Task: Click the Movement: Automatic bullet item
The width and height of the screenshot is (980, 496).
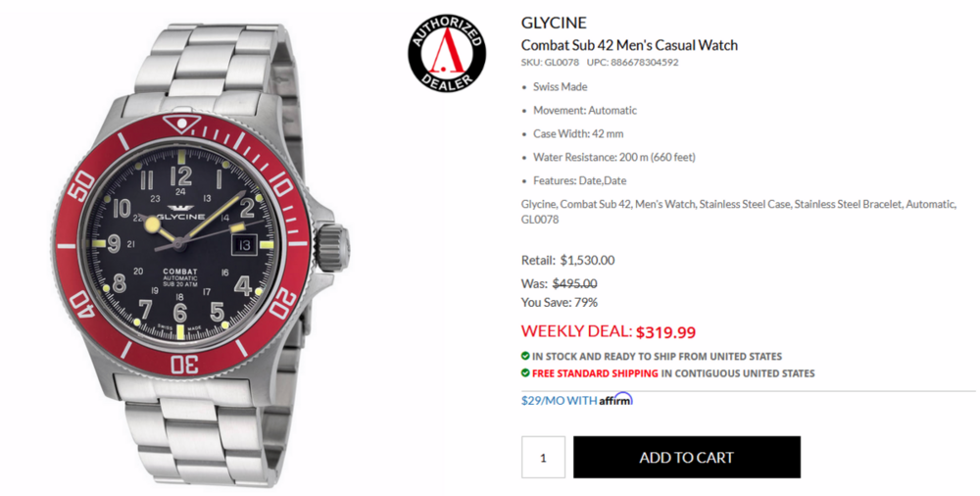Action: (x=584, y=110)
